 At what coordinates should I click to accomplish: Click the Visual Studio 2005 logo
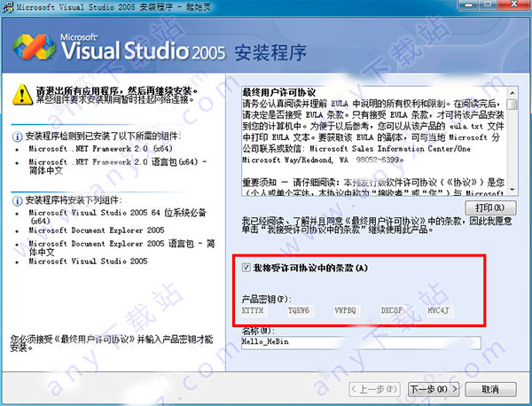(34, 47)
